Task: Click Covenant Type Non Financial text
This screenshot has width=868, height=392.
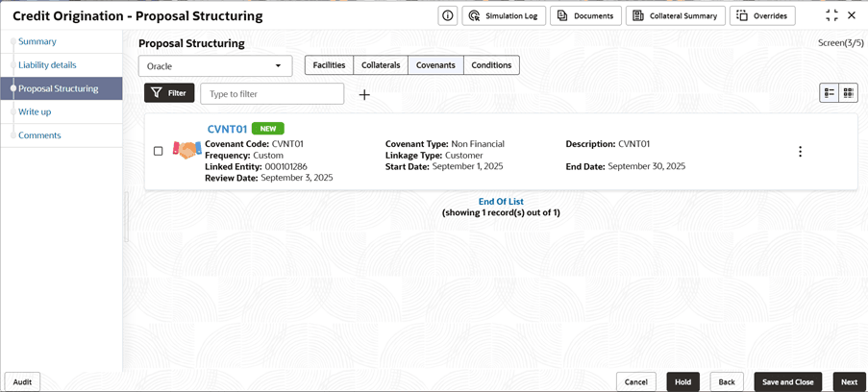Action: (x=478, y=144)
